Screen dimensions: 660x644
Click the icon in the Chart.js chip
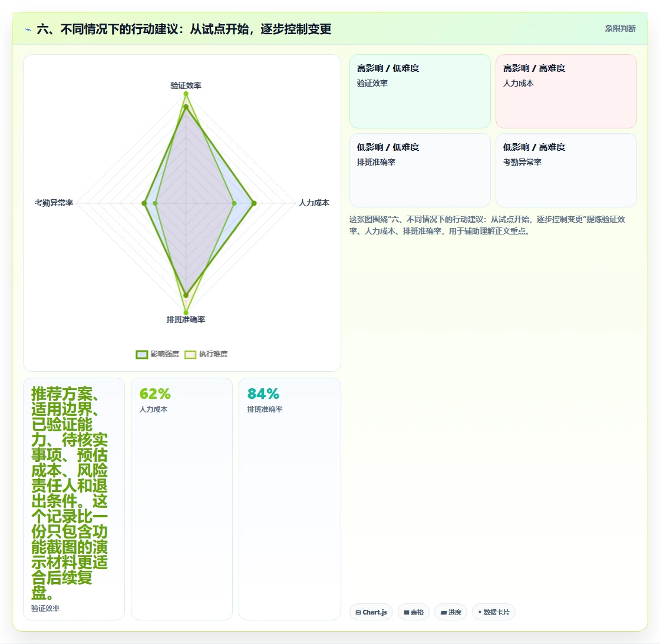(x=358, y=612)
